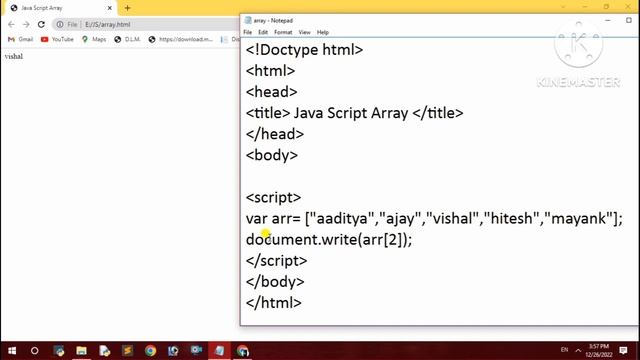Click the </html> closing tag line
This screenshot has height=360, width=640.
tap(273, 303)
